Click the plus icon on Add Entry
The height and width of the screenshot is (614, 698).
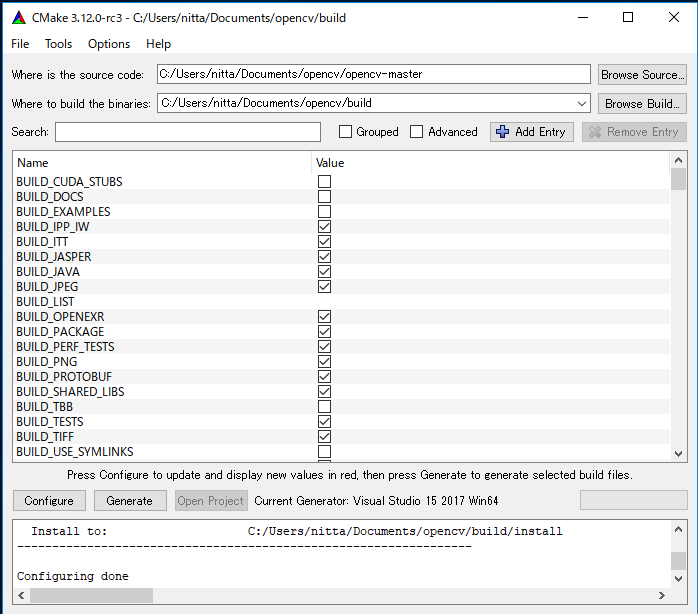point(503,132)
